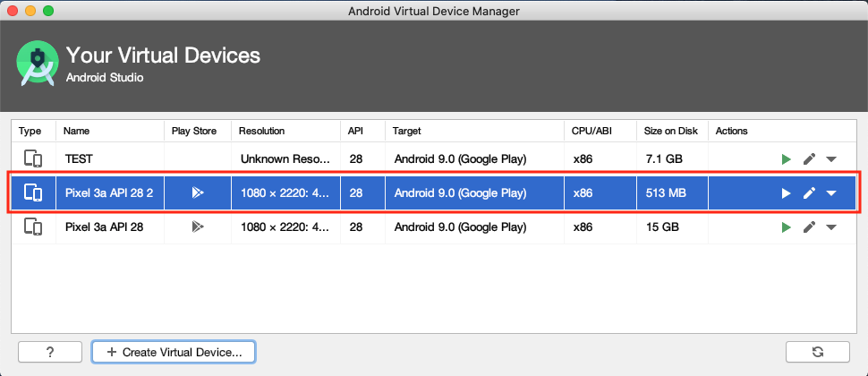Start the Pixel 3a API 28 device
Image resolution: width=868 pixels, height=376 pixels.
[x=786, y=227]
